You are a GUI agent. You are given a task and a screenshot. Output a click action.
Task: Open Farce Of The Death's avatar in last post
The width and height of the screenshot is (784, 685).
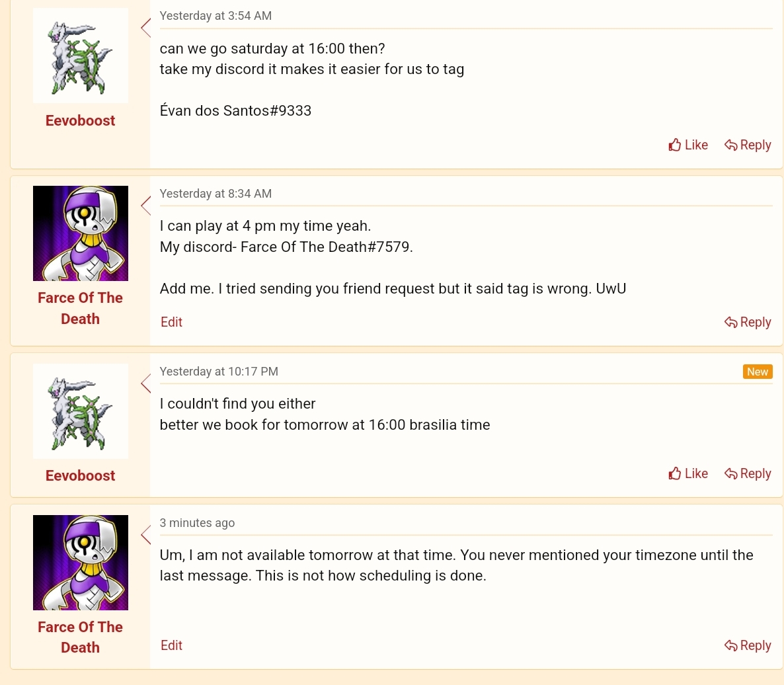pyautogui.click(x=81, y=563)
